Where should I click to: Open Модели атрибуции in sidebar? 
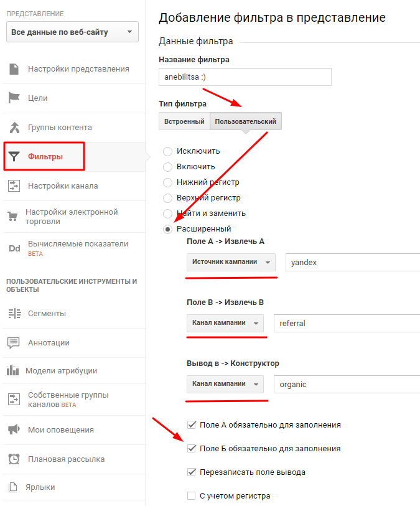[x=61, y=371]
